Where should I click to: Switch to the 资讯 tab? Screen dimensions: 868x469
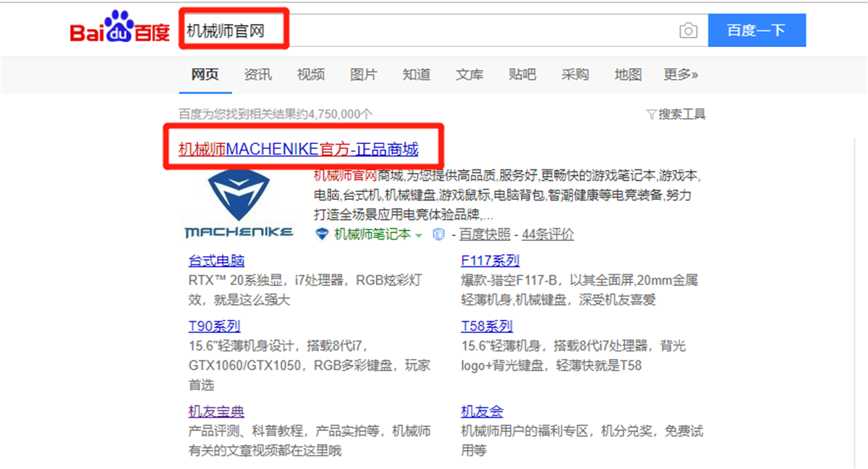258,75
